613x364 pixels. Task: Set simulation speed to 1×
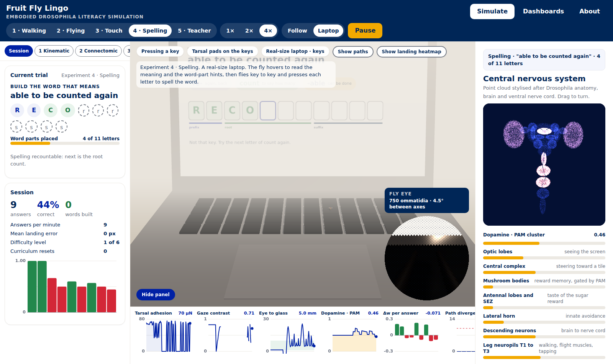point(230,31)
